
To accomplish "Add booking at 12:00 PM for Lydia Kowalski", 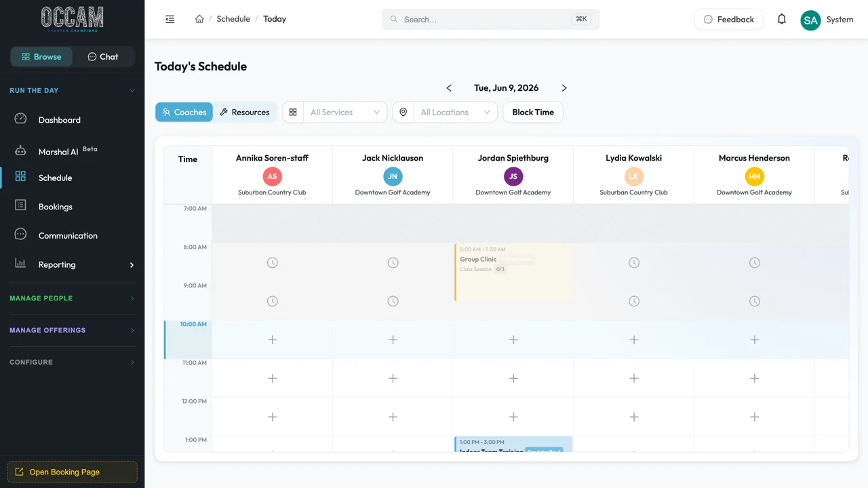I will click(634, 417).
